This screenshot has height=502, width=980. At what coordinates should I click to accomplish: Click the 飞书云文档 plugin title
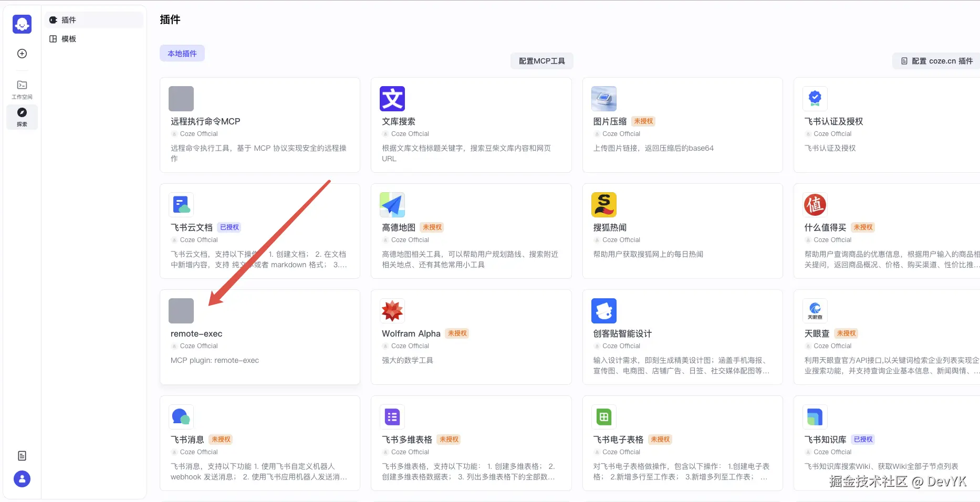point(192,227)
